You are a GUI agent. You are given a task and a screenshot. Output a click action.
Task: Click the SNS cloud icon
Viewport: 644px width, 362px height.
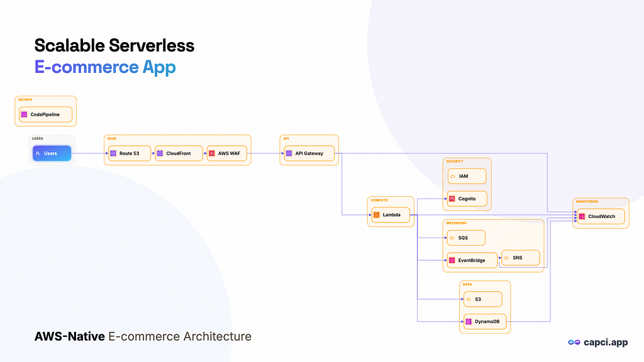[x=507, y=258]
